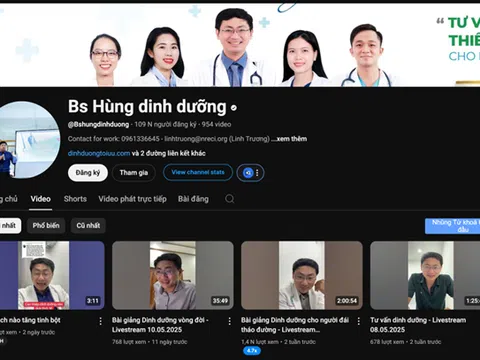The height and width of the screenshot is (360, 480).
Task: Click title 'Bài giảng Dinh dưỡng cho người đái tháo đường'
Action: (x=295, y=325)
